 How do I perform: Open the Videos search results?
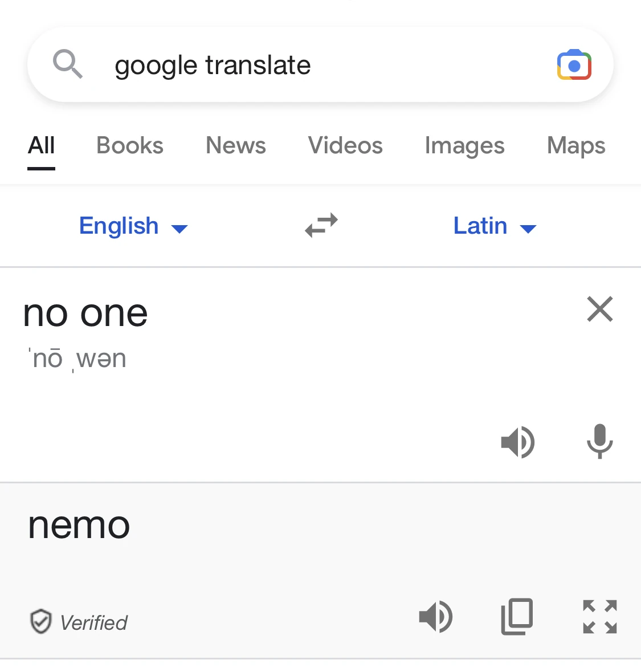(x=345, y=146)
